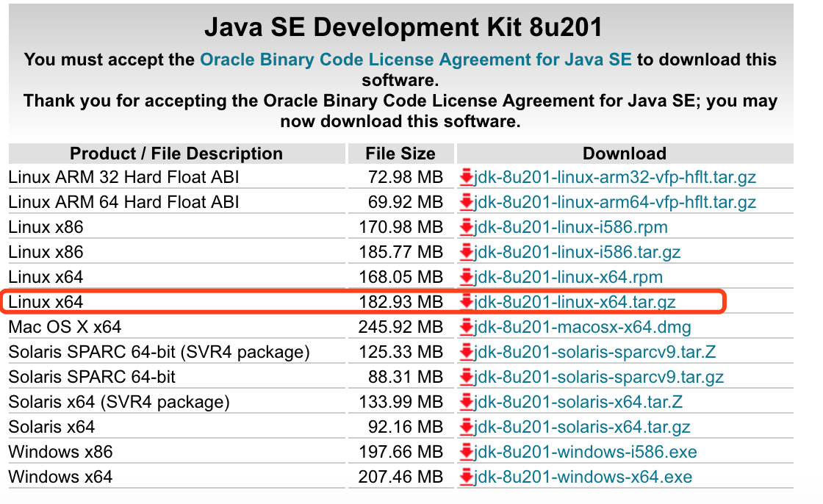Download jdk-8u201-windows-i586.exe link
The width and height of the screenshot is (823, 504).
tap(586, 452)
